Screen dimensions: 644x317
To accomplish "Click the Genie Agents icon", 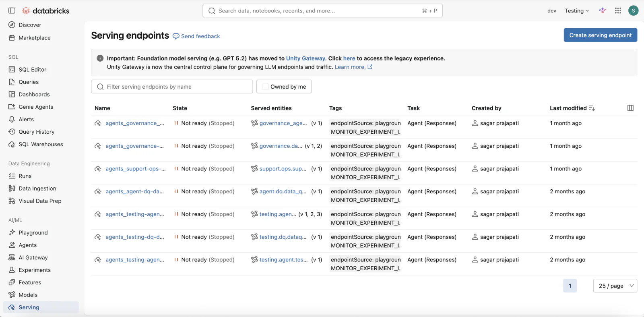I will tap(12, 107).
